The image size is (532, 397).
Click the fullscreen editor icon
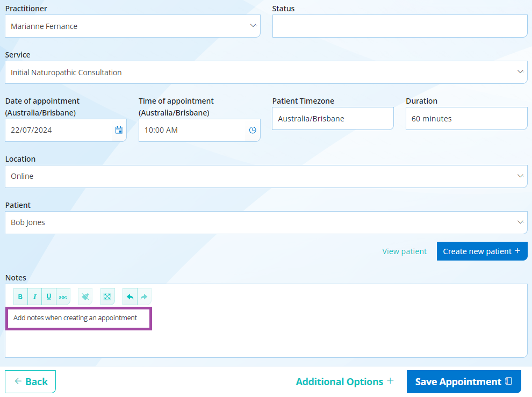tap(107, 297)
